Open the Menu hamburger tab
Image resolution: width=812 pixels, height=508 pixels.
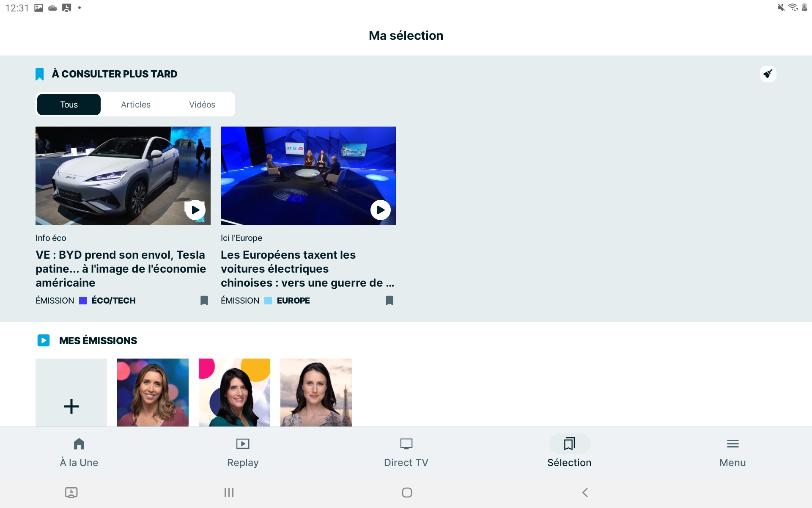click(x=732, y=453)
